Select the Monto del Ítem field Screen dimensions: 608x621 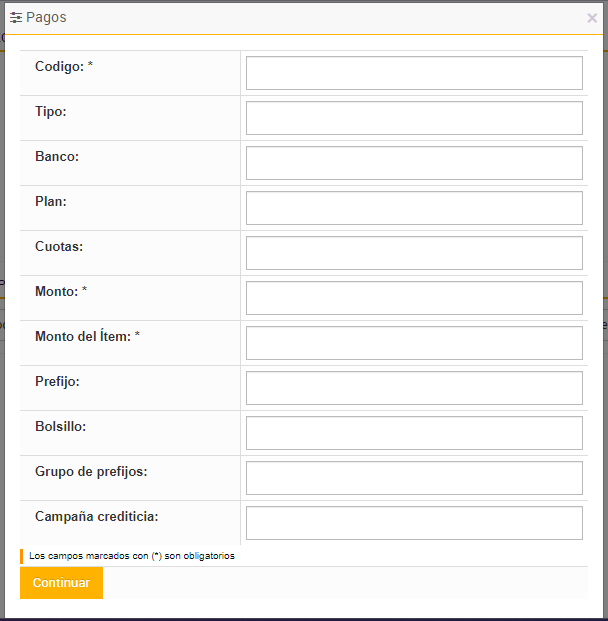414,343
